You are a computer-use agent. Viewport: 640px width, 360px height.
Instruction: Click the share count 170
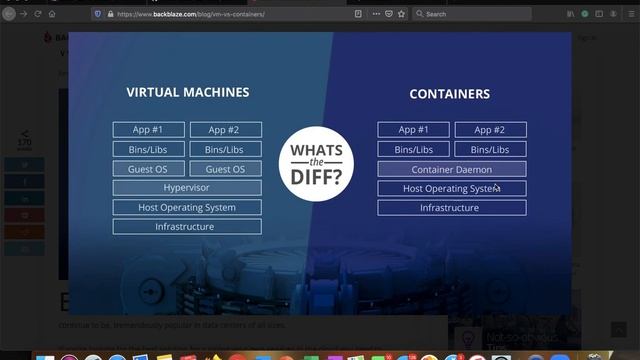(x=24, y=142)
